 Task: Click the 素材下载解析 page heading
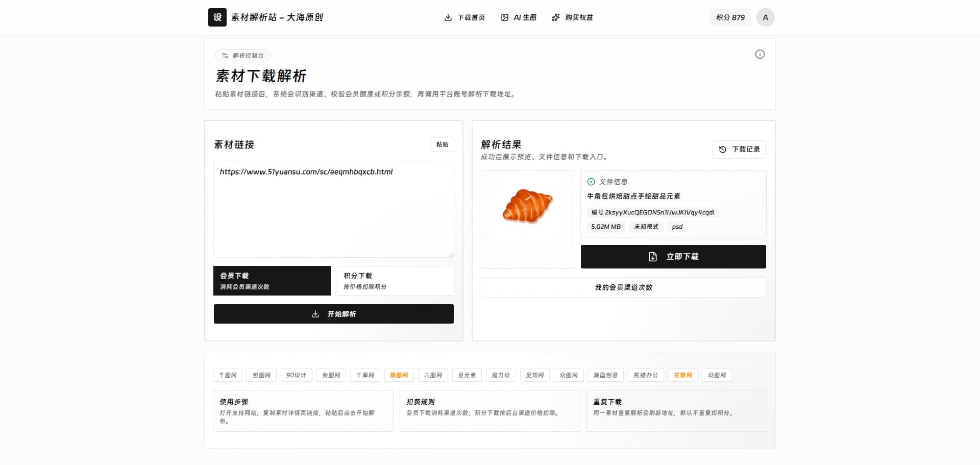(x=261, y=76)
